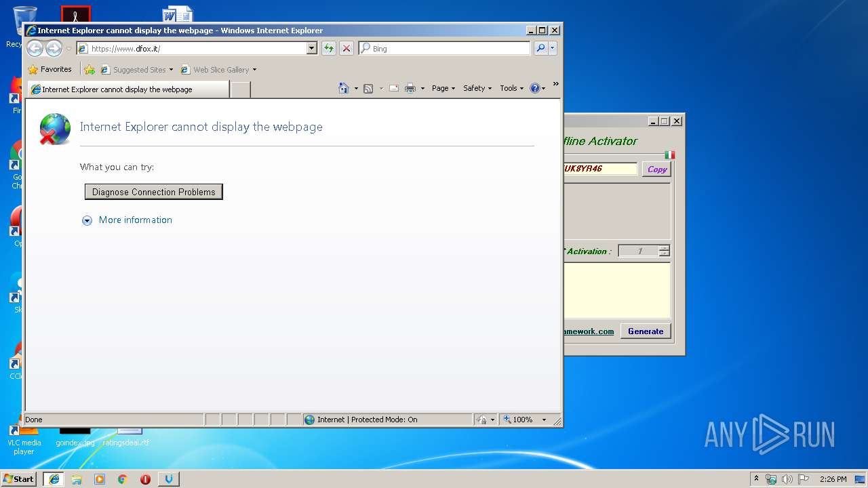Open Suggested Sites in favorites bar
868x488 pixels.
click(136, 70)
